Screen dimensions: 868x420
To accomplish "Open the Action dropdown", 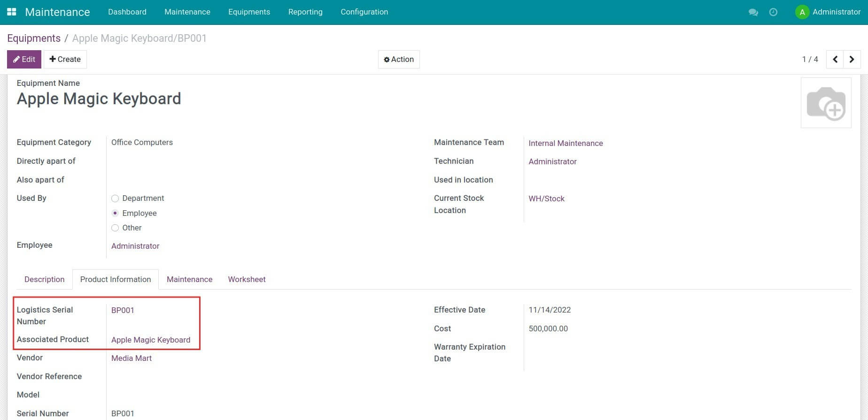I will (399, 60).
